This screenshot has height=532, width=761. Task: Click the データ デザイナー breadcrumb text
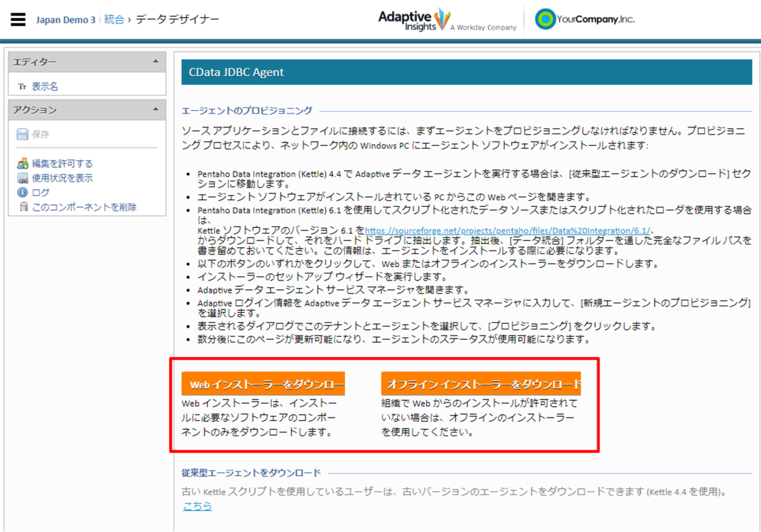tap(178, 19)
